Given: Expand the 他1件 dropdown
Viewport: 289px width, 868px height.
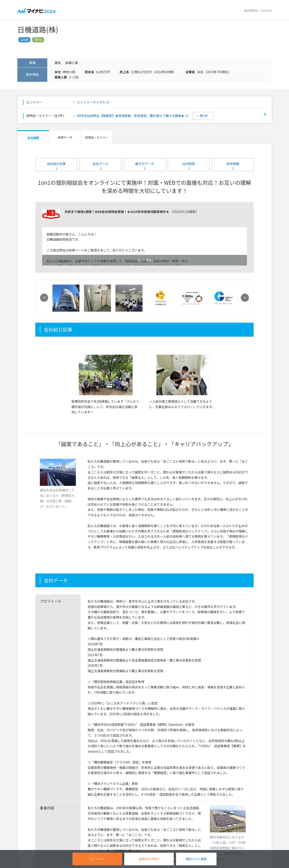Looking at the screenshot, I should [203, 116].
